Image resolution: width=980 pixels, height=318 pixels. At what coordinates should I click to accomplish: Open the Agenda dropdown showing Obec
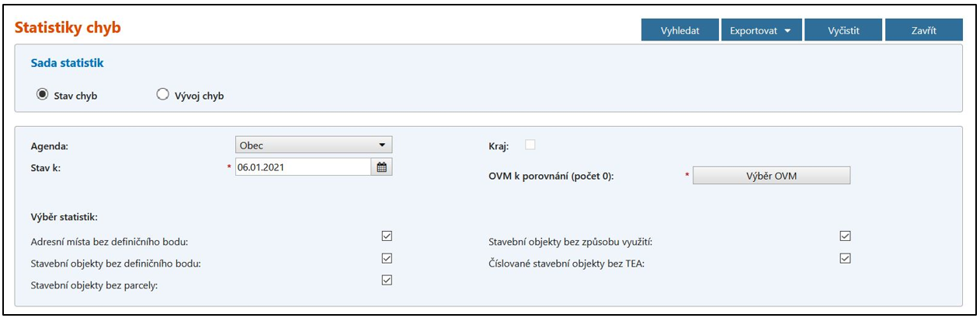(314, 145)
